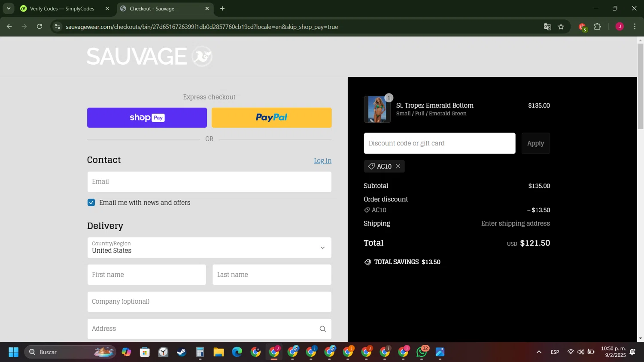This screenshot has height=362, width=644.
Task: Show hidden system tray icons
Action: click(x=539, y=352)
